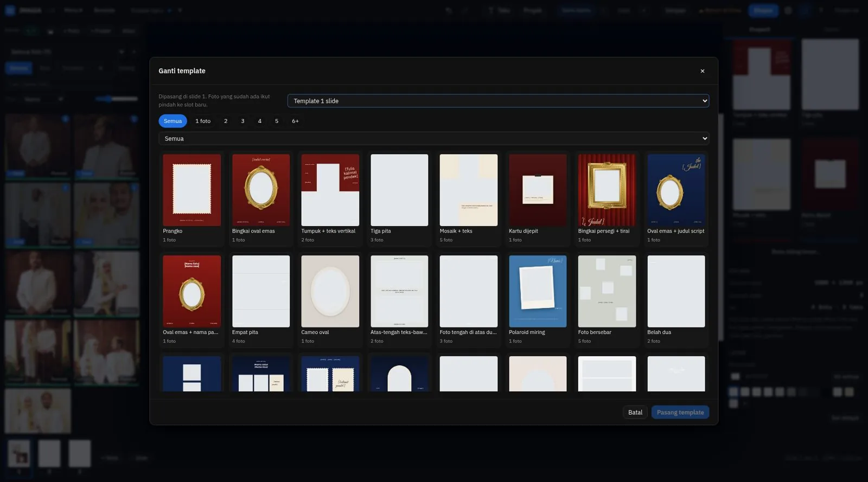This screenshot has width=868, height=482.
Task: Choose the Bingkai oval emas template
Action: coord(261,198)
